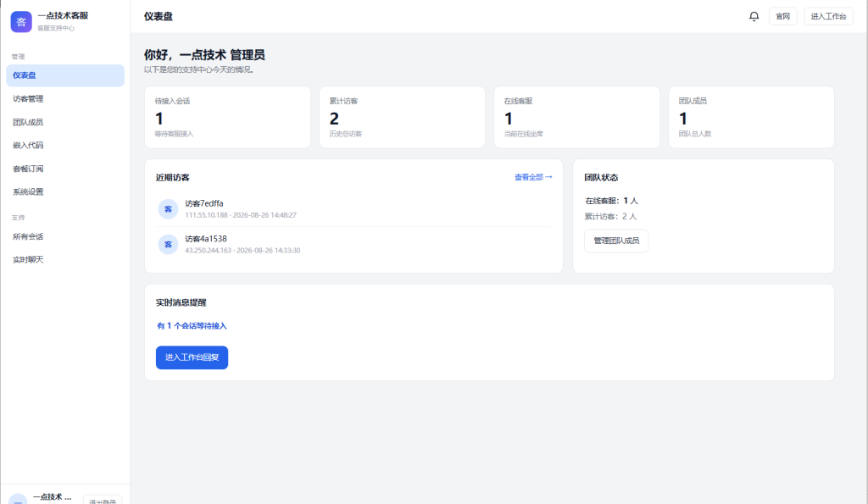The height and width of the screenshot is (504, 868).
Task: Click the 实时消息提醒 section heading
Action: [x=181, y=302]
